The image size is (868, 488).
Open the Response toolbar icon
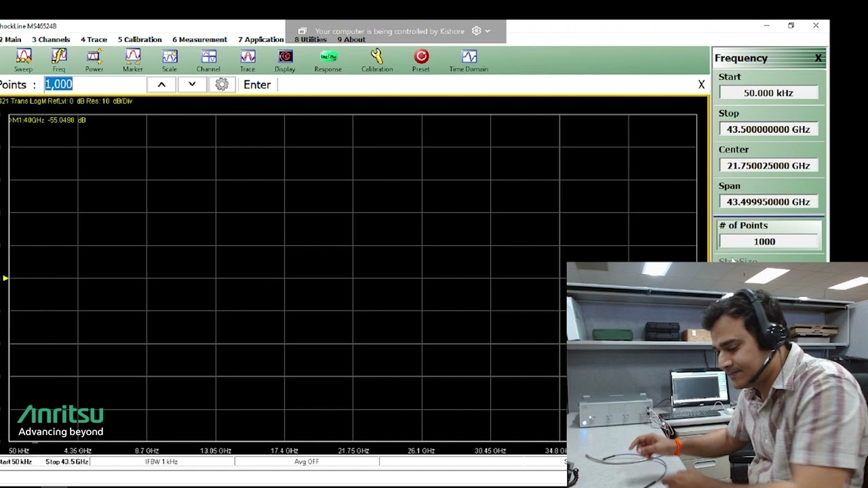coord(328,60)
